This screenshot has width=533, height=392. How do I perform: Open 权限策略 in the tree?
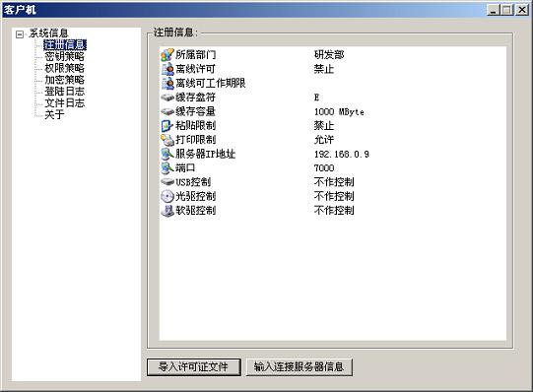point(65,68)
